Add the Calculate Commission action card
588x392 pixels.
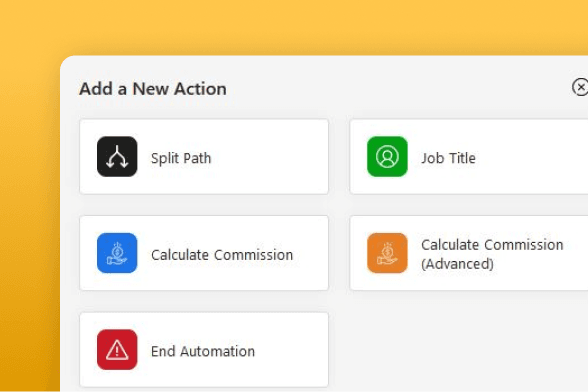pyautogui.click(x=204, y=253)
